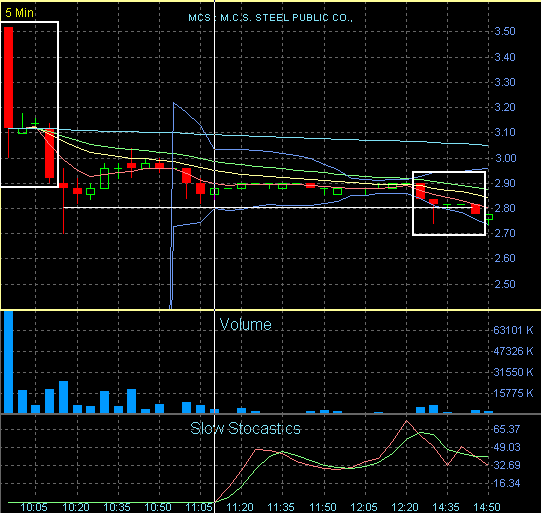Image resolution: width=541 pixels, height=513 pixels.
Task: Click the Bollinger band spike peak near 3.20
Action: pos(174,103)
